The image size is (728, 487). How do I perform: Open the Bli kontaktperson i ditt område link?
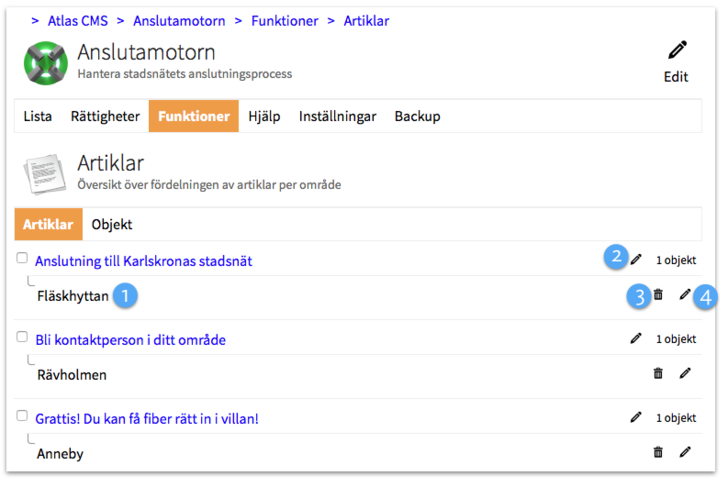tap(130, 340)
